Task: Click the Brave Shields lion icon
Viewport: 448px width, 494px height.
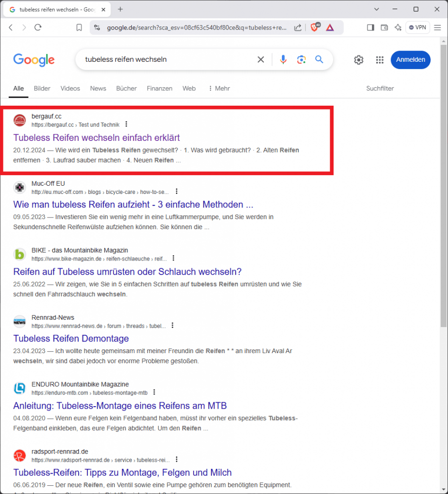Action: pos(314,27)
